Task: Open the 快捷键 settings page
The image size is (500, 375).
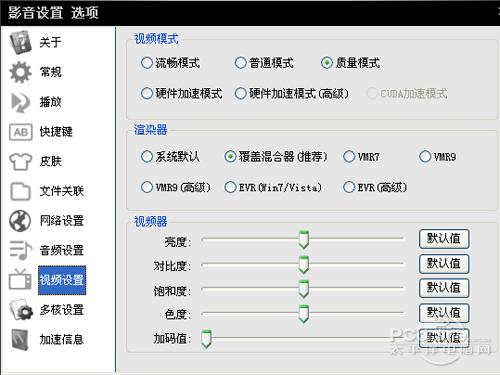Action: tap(56, 132)
